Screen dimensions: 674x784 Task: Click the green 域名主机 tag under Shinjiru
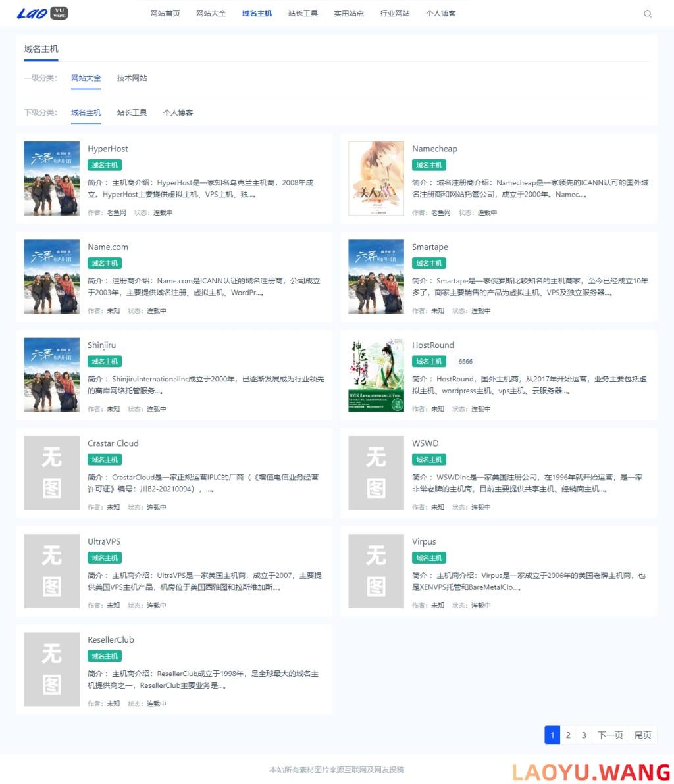click(105, 362)
